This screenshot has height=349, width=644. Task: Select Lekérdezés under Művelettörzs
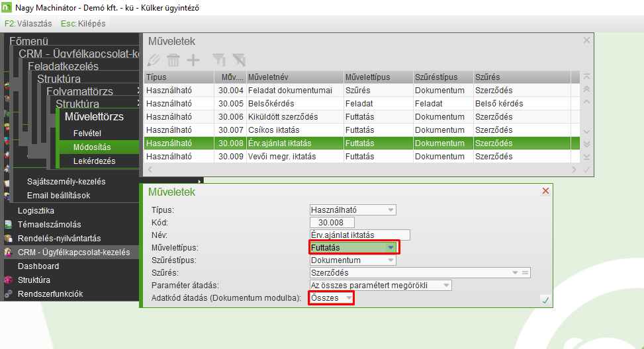click(95, 161)
